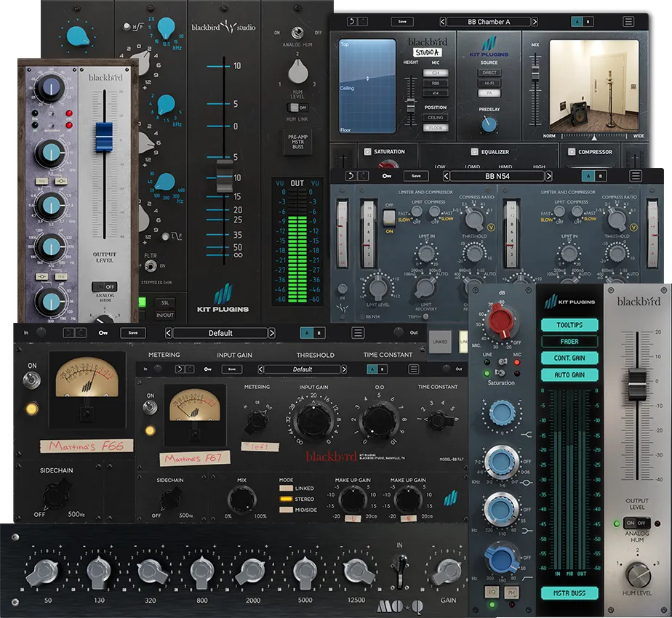The height and width of the screenshot is (618, 672).
Task: Go to next preset after BB N54
Action: [x=548, y=176]
